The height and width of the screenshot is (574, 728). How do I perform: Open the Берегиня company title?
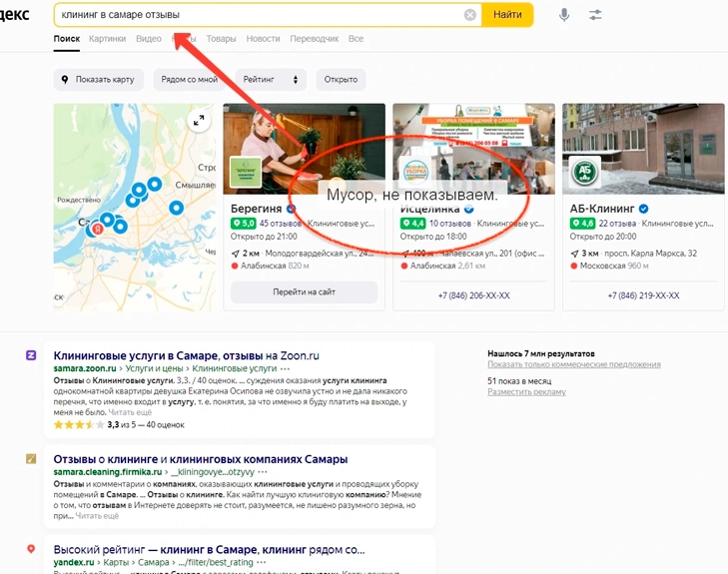[257, 209]
